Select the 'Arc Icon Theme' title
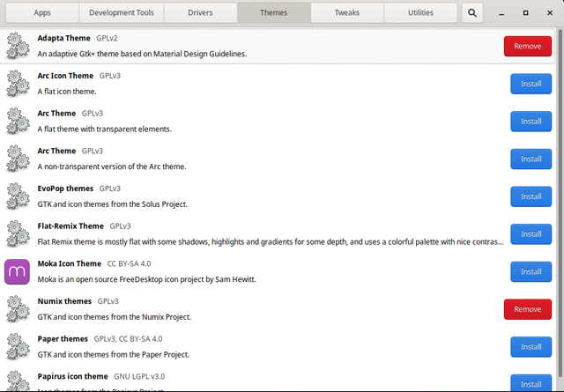 (x=65, y=76)
